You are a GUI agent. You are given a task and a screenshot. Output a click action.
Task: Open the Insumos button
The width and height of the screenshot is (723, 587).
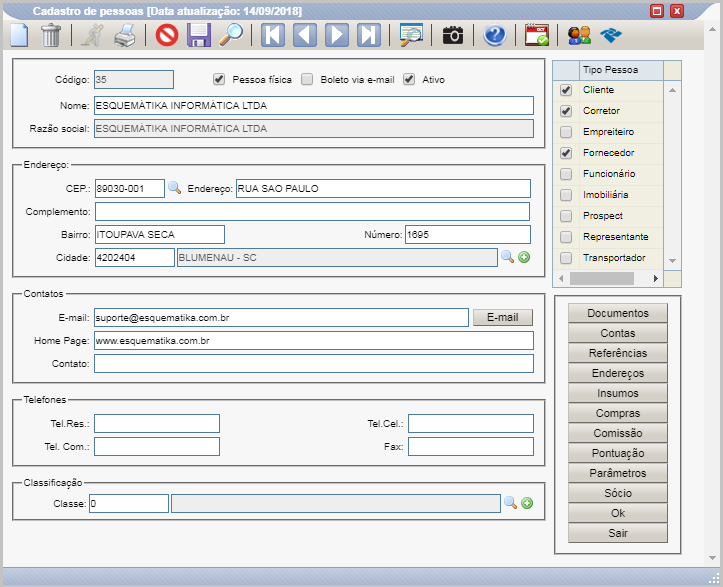pos(618,393)
